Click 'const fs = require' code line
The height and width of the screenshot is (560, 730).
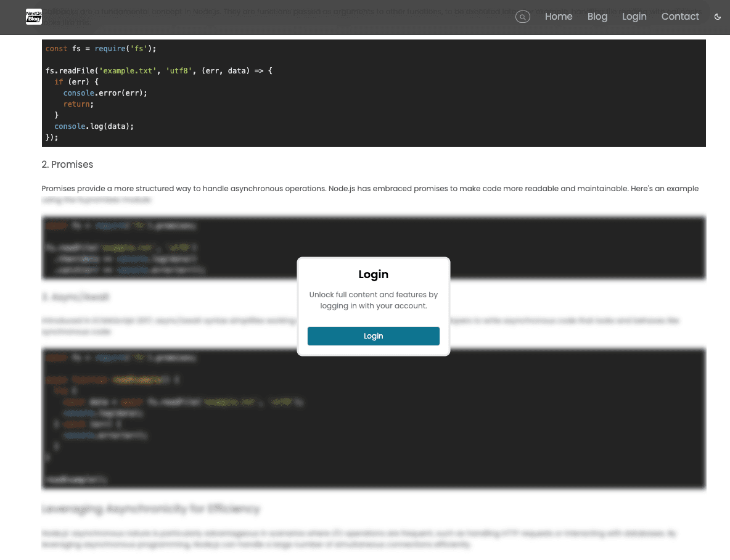tap(100, 49)
